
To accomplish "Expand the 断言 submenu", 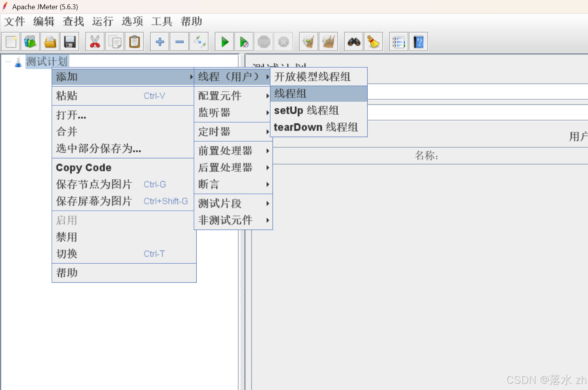I will tap(233, 184).
